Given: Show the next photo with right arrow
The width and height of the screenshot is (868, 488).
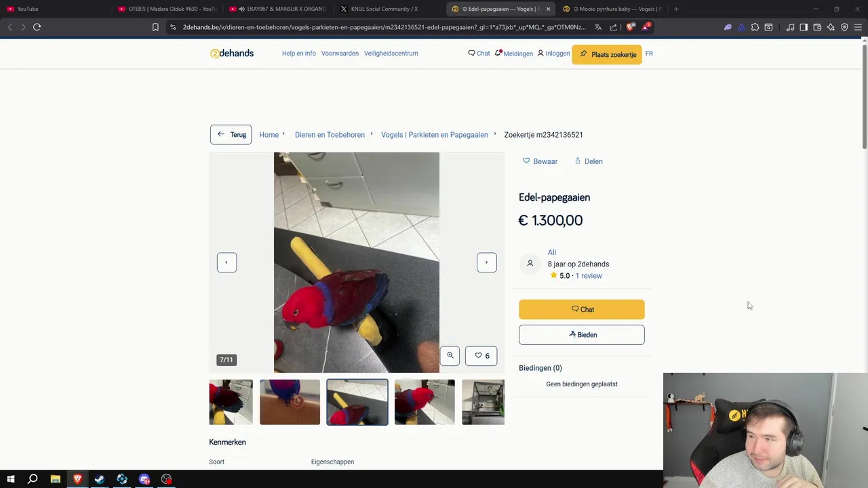Looking at the screenshot, I should [486, 262].
